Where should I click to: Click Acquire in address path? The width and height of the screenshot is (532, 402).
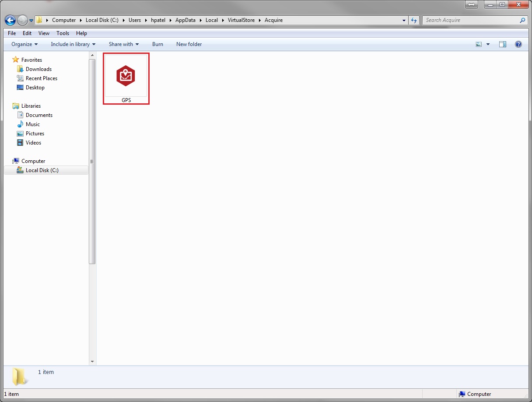click(273, 20)
